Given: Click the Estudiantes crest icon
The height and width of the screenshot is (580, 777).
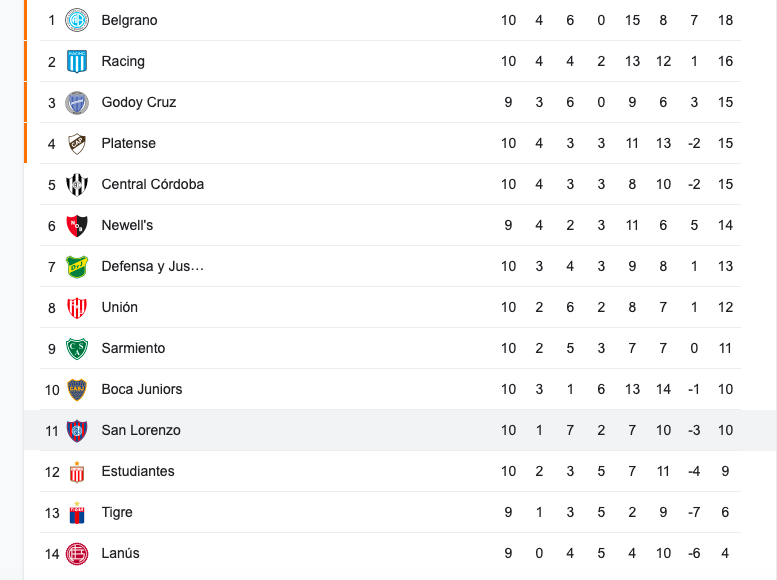Looking at the screenshot, I should 77,472.
